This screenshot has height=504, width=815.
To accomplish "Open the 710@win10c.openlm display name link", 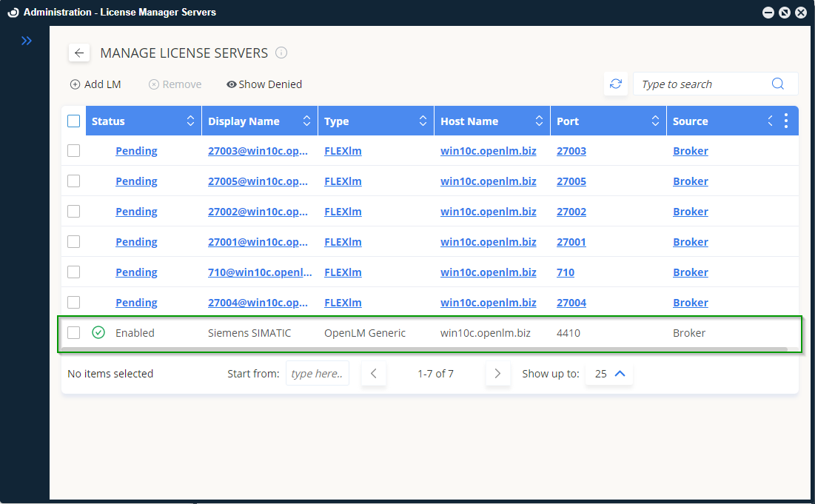I will click(x=260, y=272).
